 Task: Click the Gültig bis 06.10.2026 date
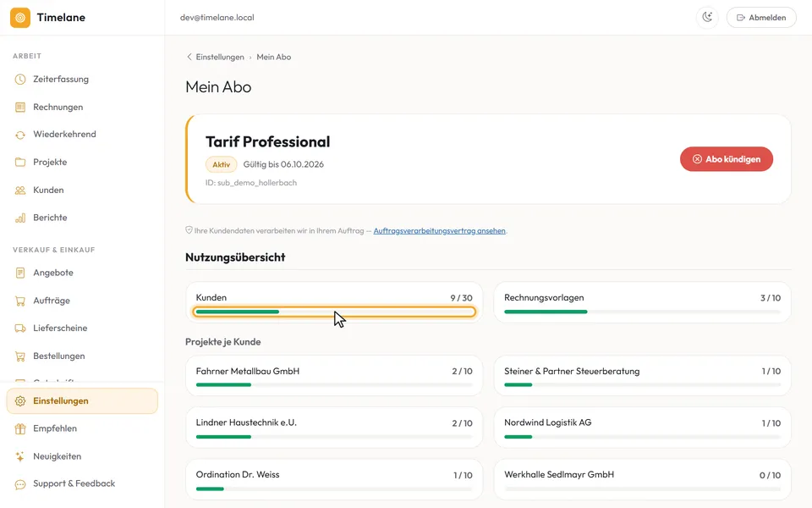click(283, 164)
